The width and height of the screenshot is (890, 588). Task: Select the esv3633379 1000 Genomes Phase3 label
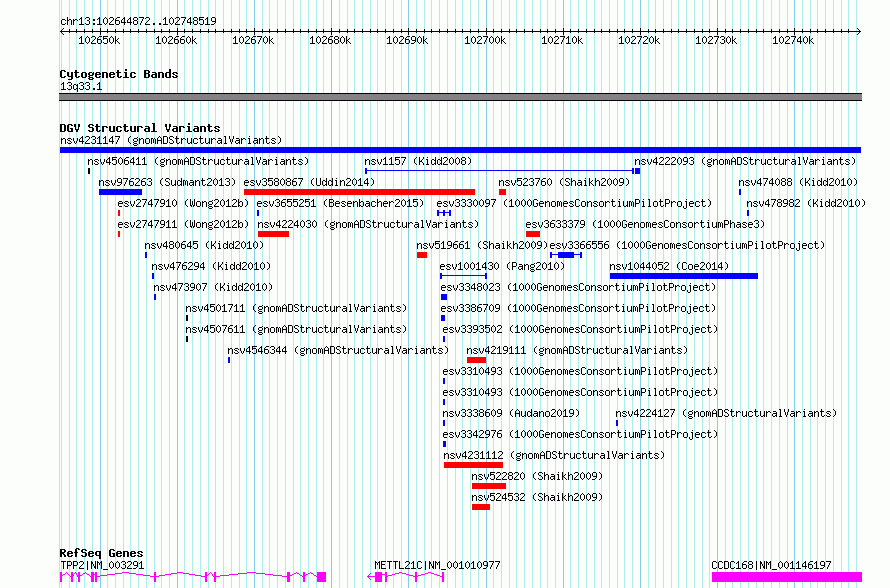tap(645, 224)
